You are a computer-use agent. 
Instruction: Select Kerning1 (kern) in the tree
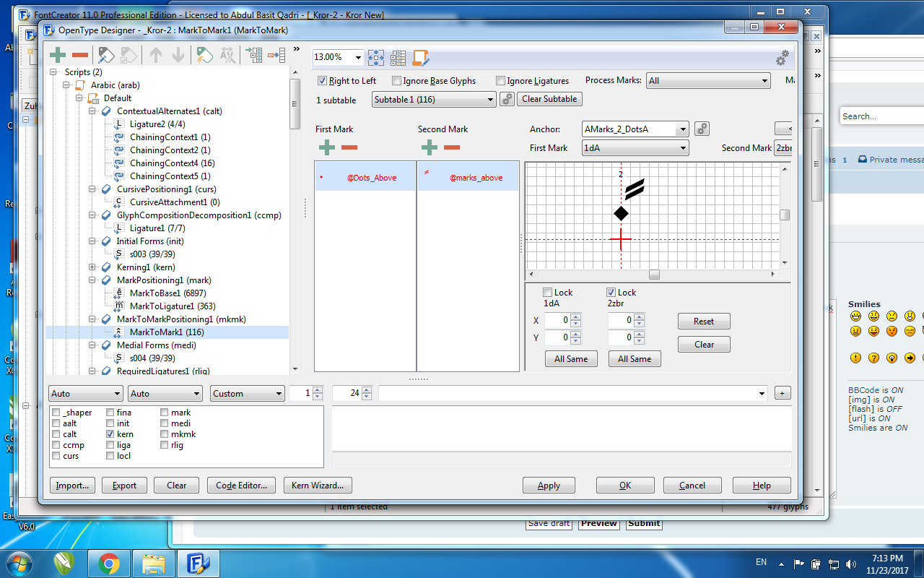coord(146,267)
